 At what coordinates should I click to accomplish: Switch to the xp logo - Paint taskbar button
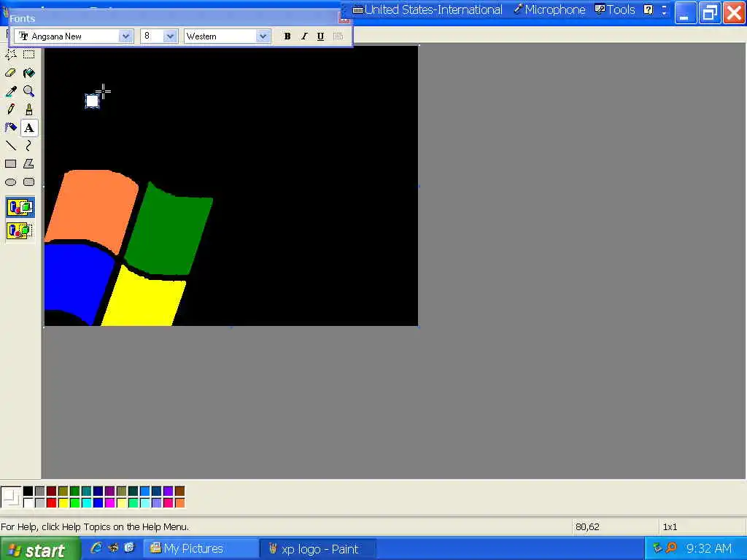tap(318, 549)
